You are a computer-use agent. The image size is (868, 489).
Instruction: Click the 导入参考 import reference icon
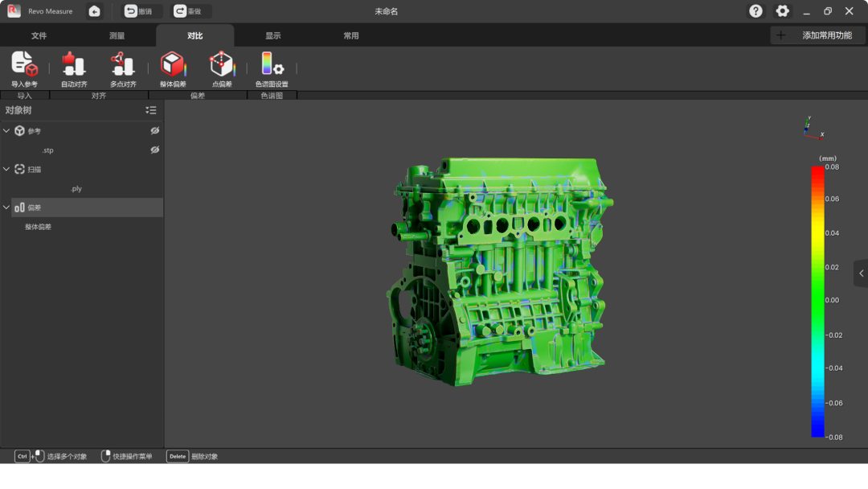pos(24,64)
